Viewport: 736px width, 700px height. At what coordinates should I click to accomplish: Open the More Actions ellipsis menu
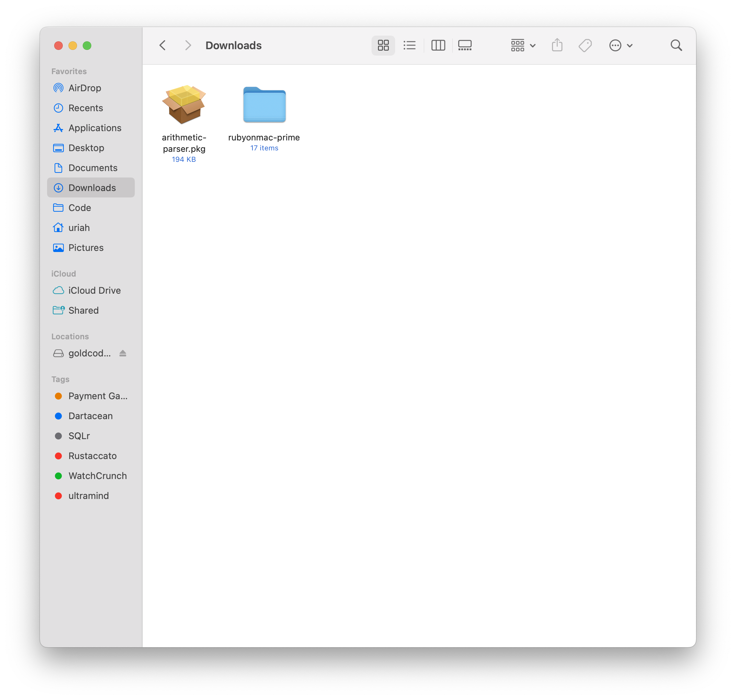point(620,46)
